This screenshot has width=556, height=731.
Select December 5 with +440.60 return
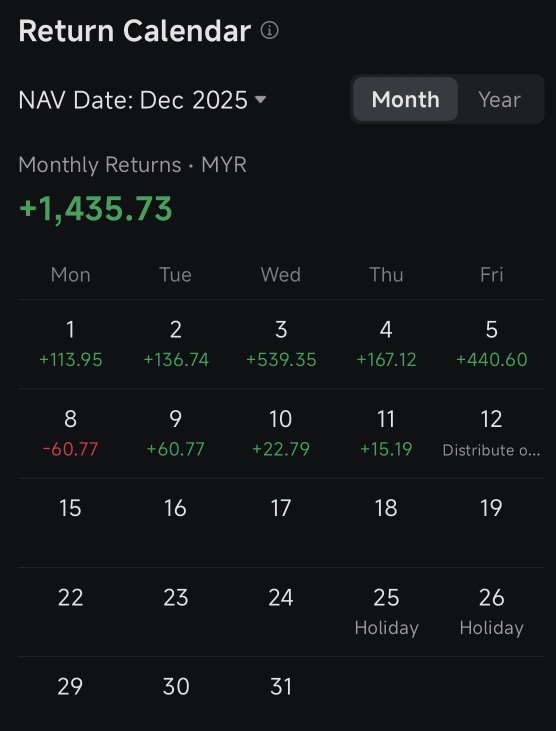[x=492, y=344]
